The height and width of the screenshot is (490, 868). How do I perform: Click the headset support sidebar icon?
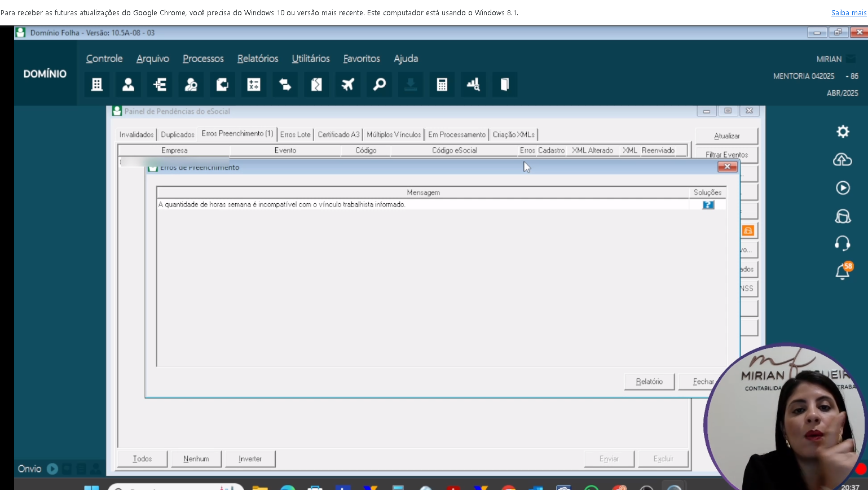tap(843, 243)
